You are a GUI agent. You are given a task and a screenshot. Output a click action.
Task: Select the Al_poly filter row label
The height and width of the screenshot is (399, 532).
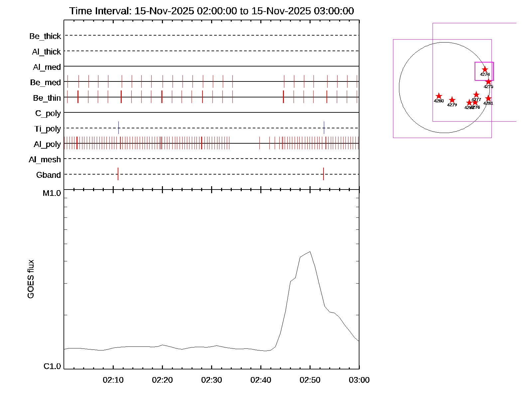pyautogui.click(x=47, y=144)
